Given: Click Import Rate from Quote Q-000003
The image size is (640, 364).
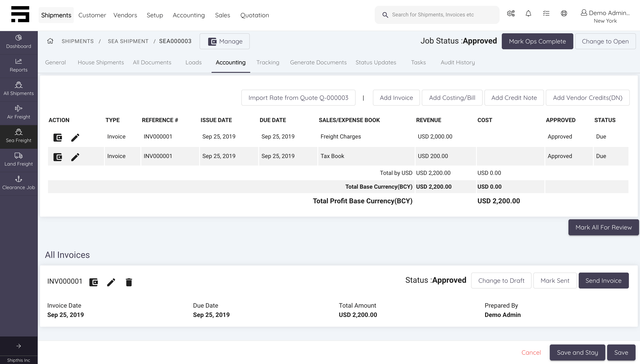Looking at the screenshot, I should 298,97.
